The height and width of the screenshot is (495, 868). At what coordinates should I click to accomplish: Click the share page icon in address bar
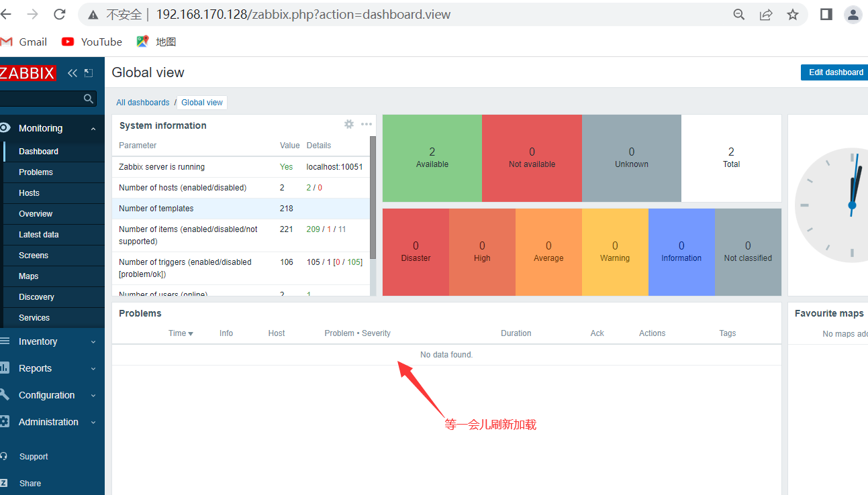pos(766,15)
